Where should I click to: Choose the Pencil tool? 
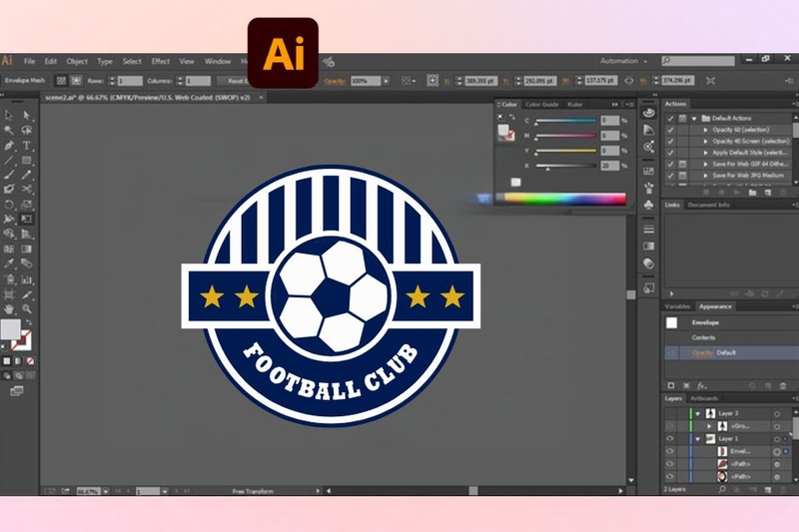[x=27, y=175]
